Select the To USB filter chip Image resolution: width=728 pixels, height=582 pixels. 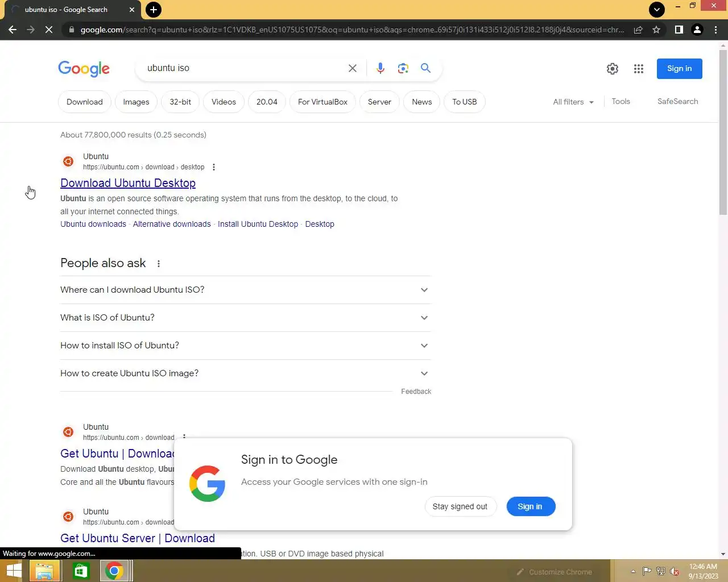coord(465,102)
